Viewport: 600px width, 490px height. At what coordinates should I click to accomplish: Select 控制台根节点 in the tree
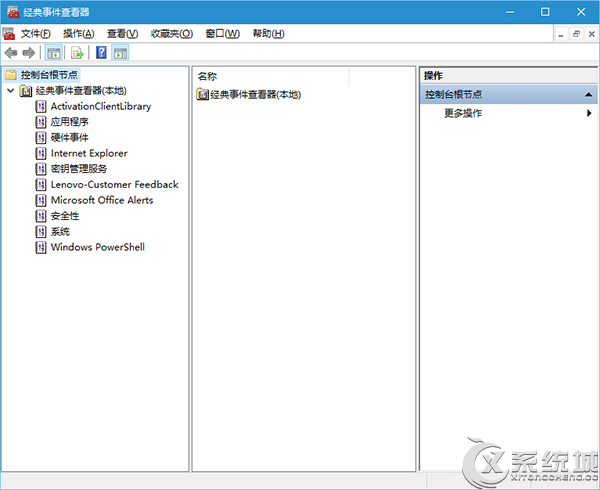tap(49, 75)
